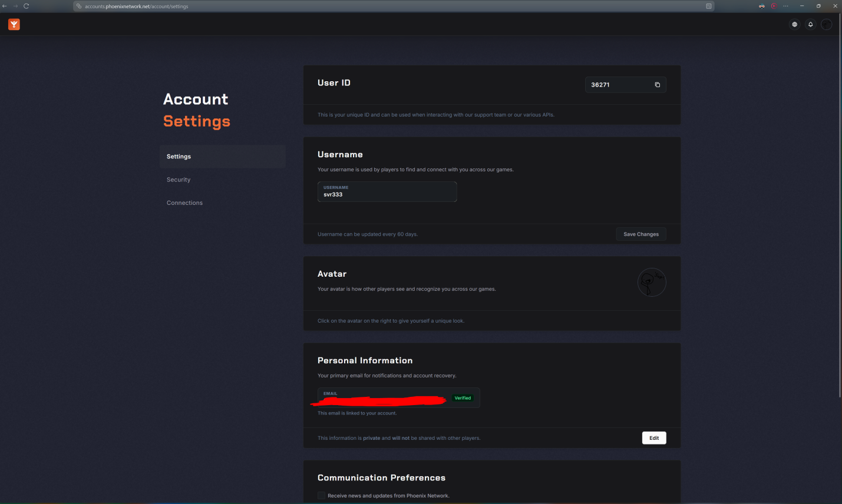Open the browser three-dots menu
842x504 pixels.
point(785,6)
